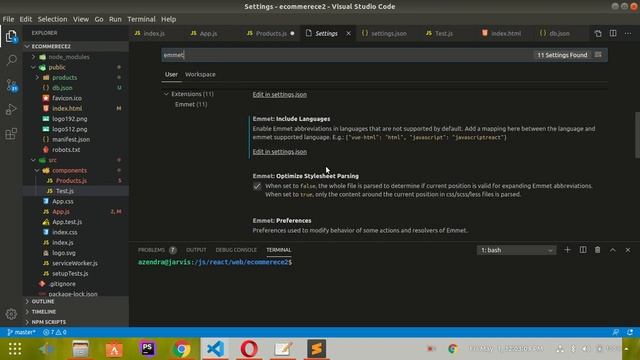Open Source Control view in activity bar

pyautogui.click(x=11, y=85)
